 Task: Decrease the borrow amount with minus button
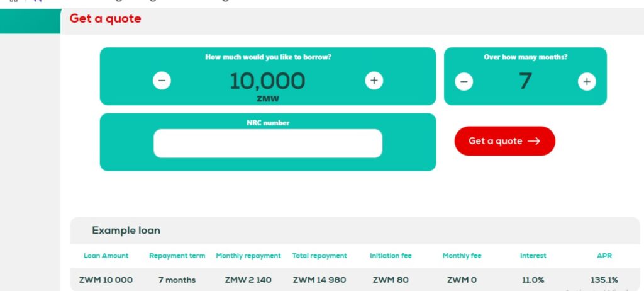(162, 80)
